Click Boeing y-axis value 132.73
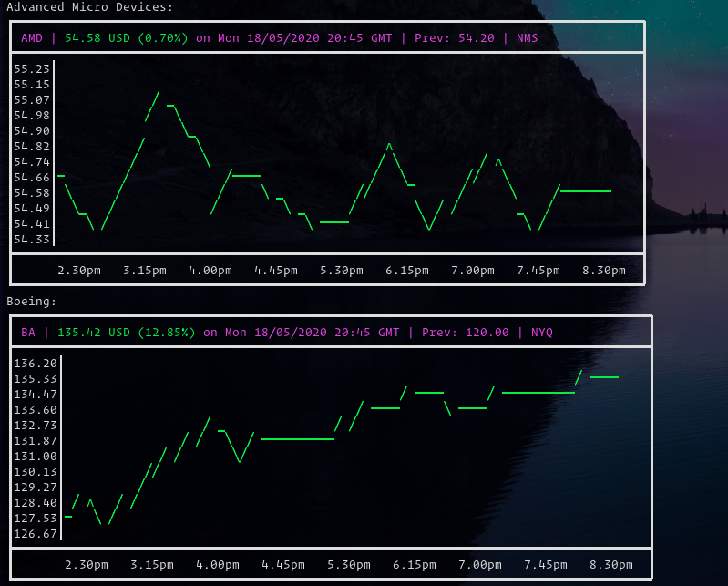This screenshot has height=586, width=728. (x=36, y=426)
